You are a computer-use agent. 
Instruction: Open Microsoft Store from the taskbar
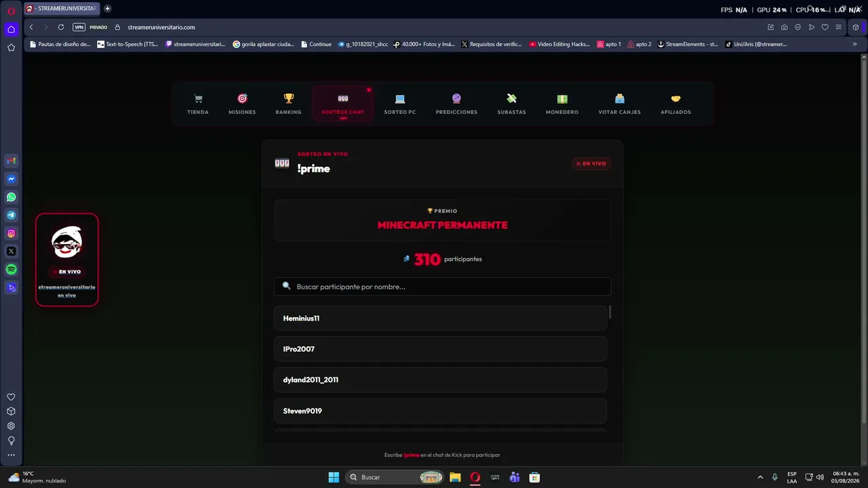[x=534, y=477]
